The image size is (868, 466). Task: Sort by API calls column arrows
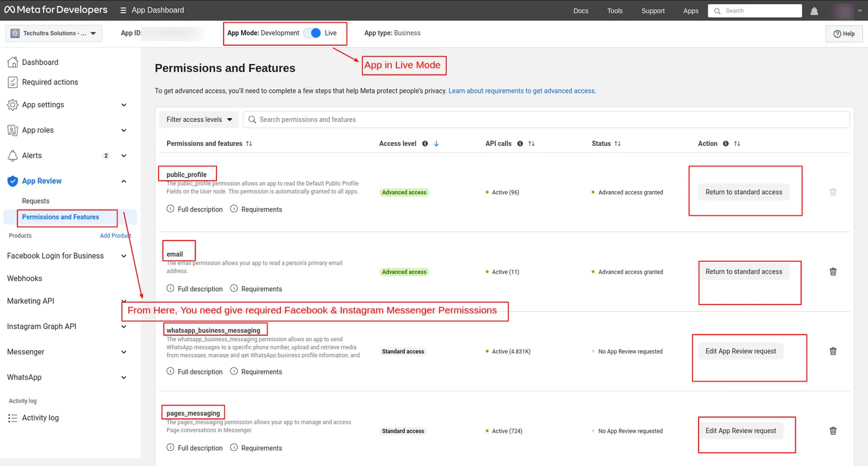[531, 143]
